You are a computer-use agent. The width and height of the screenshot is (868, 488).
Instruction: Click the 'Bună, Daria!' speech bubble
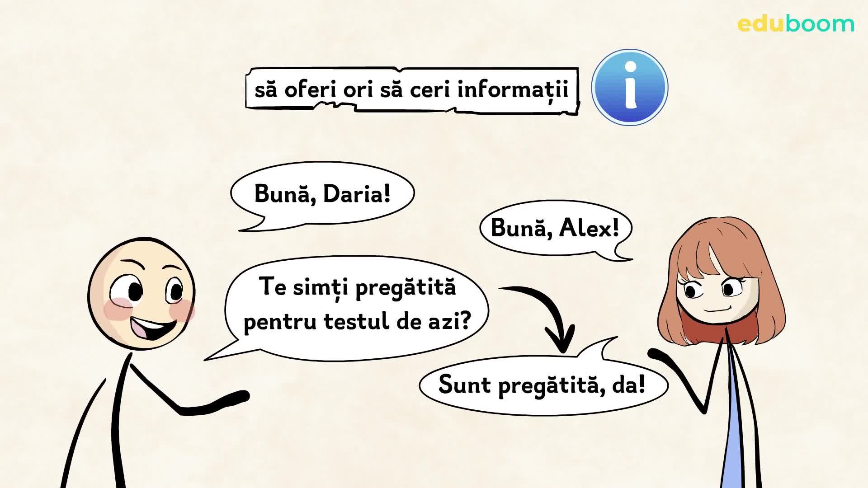322,194
